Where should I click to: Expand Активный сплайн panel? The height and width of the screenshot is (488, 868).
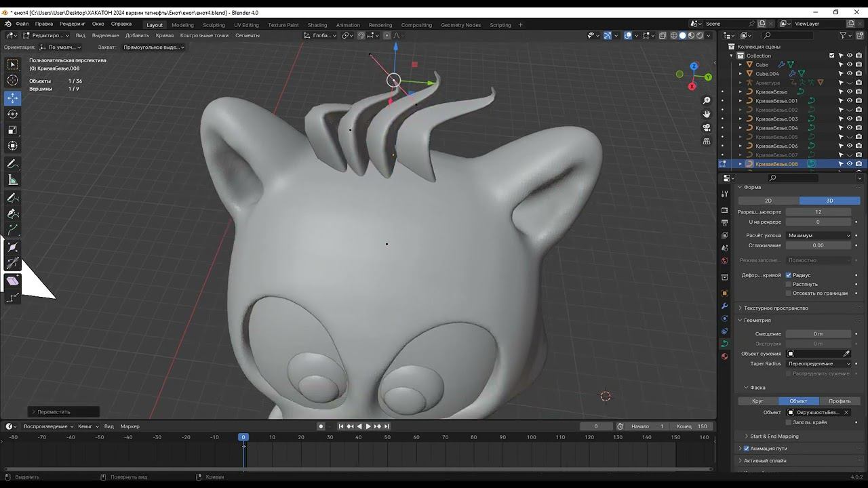[765, 461]
